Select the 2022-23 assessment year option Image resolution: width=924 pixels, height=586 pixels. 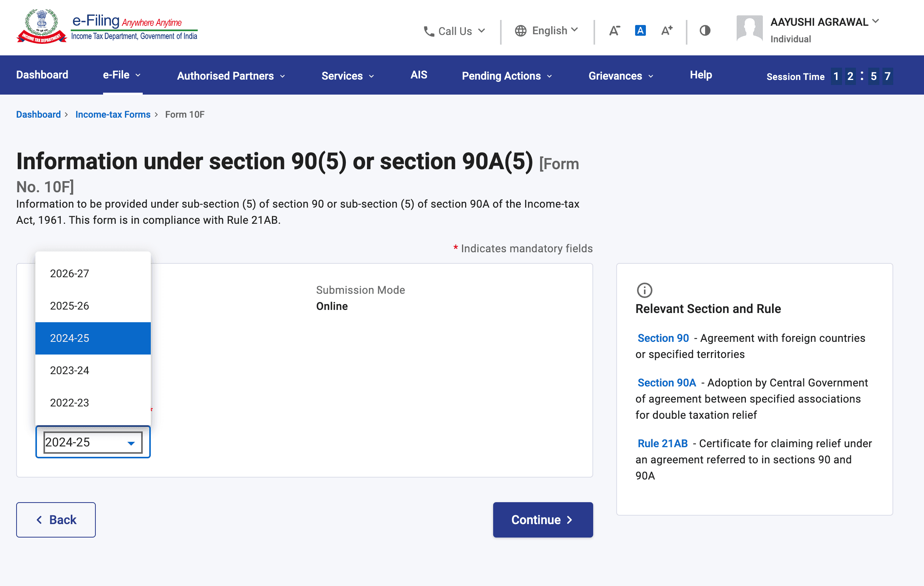70,403
